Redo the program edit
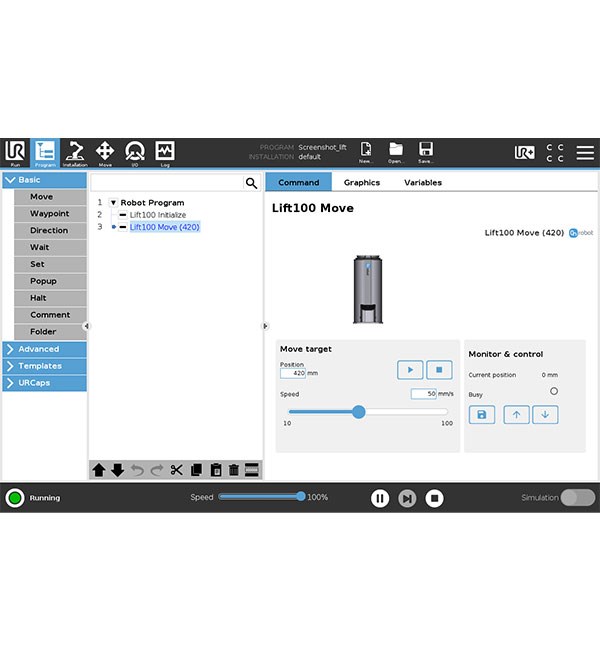Viewport: 600px width, 650px height. coord(157,470)
